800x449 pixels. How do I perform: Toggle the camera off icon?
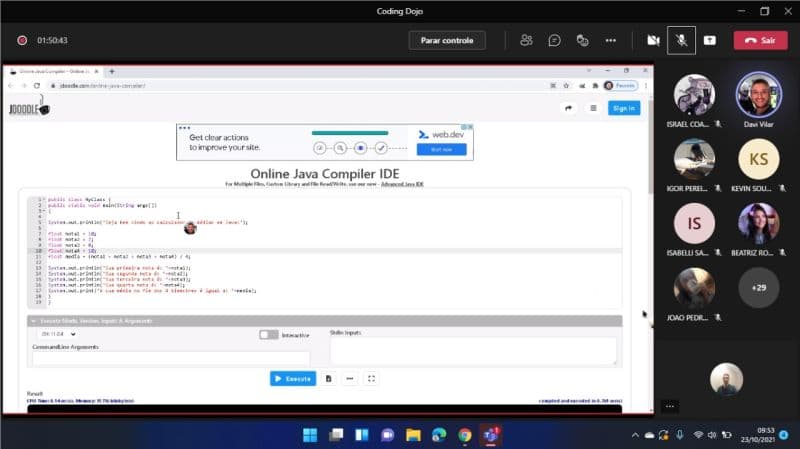coord(653,40)
